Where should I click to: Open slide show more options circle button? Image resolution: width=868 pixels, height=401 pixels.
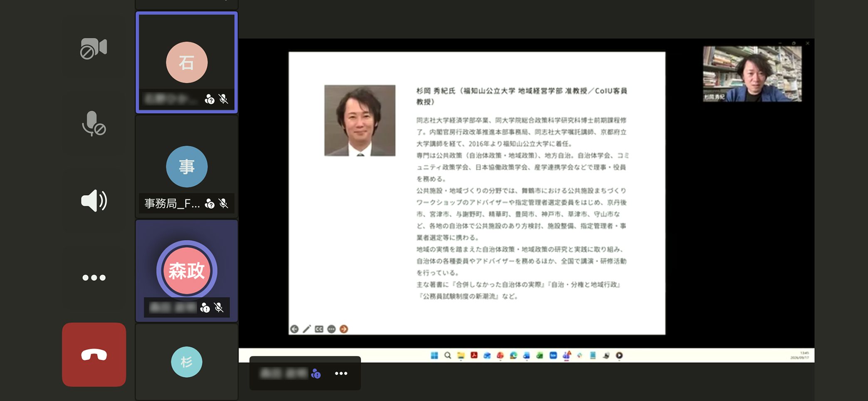point(331,329)
